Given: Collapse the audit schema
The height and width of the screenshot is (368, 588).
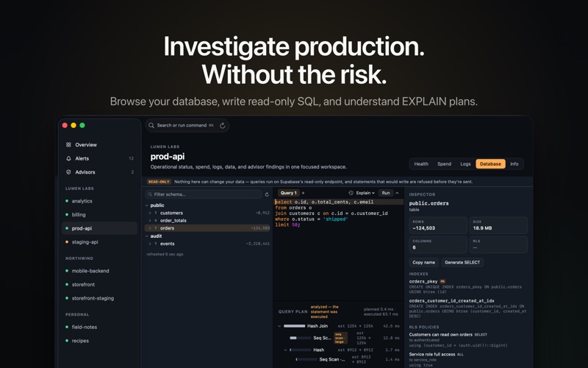Looking at the screenshot, I should [146, 236].
